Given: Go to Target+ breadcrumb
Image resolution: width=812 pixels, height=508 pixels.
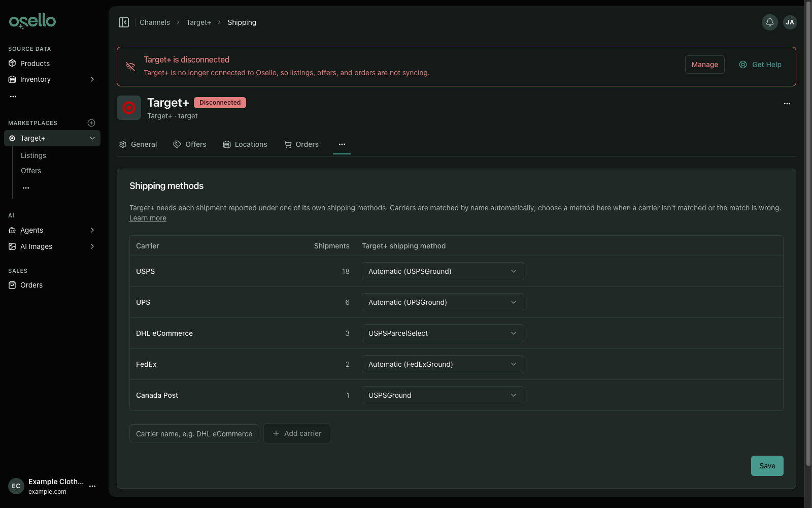Looking at the screenshot, I should pyautogui.click(x=198, y=22).
